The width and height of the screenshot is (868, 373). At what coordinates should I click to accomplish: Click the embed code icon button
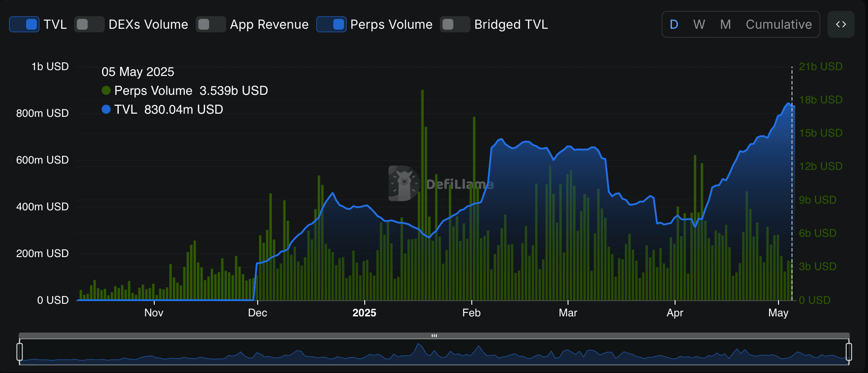(841, 24)
